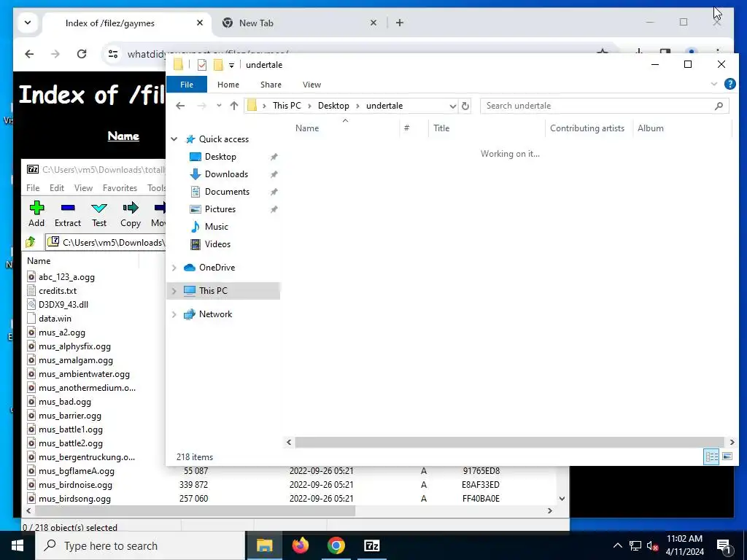Screen dimensions: 747x560
Task: Select Desktop in Quick access
Action: click(x=220, y=157)
